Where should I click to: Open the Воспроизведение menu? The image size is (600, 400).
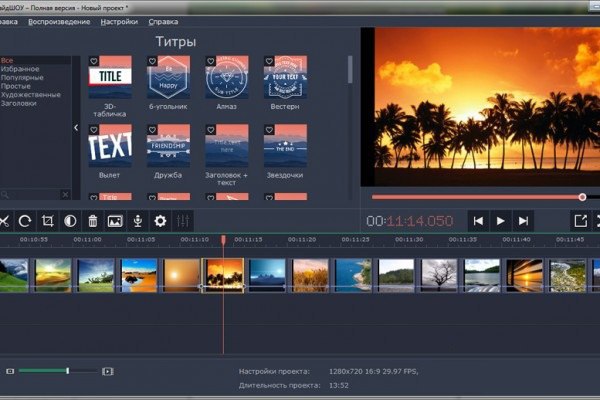click(x=59, y=22)
